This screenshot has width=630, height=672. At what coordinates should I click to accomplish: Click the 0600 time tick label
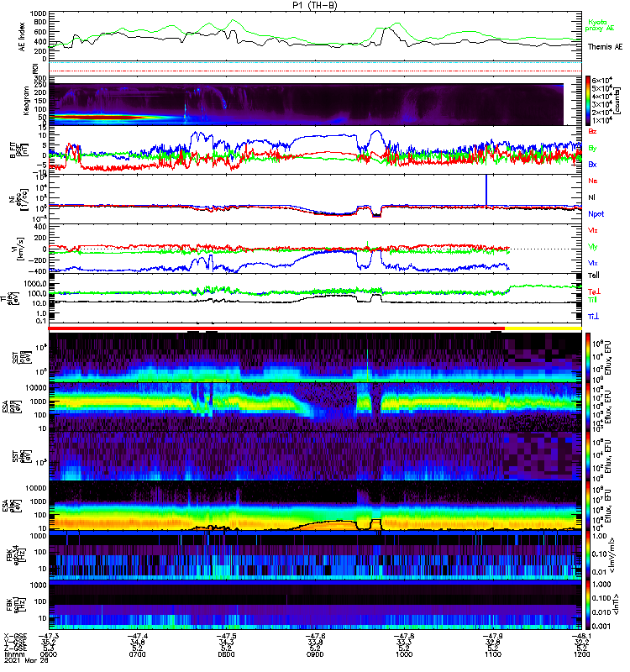coord(49,654)
